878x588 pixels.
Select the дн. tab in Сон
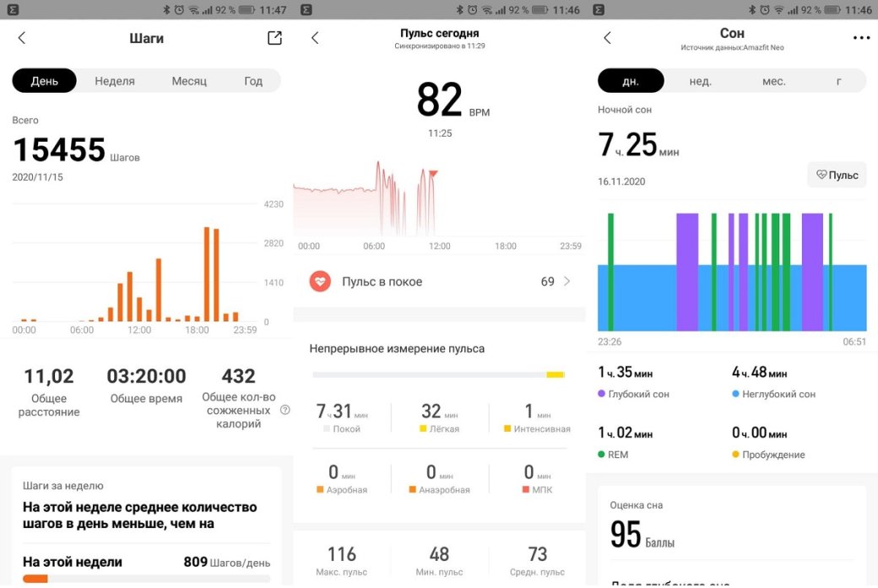(x=631, y=81)
